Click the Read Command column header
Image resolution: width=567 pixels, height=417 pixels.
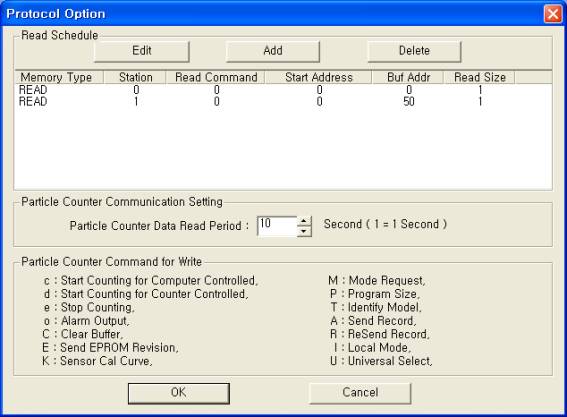coord(216,77)
